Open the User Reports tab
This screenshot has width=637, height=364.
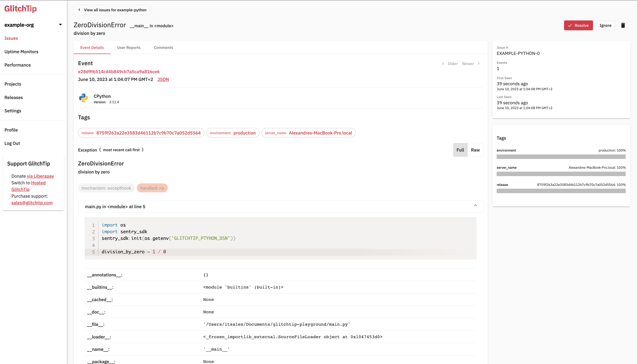click(x=129, y=48)
